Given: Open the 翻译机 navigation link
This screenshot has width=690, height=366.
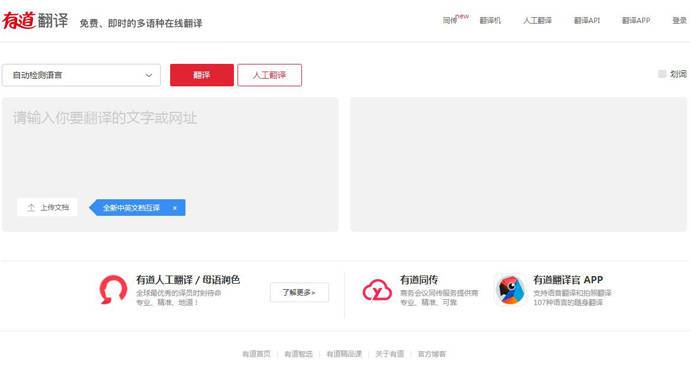Looking at the screenshot, I should coord(490,20).
